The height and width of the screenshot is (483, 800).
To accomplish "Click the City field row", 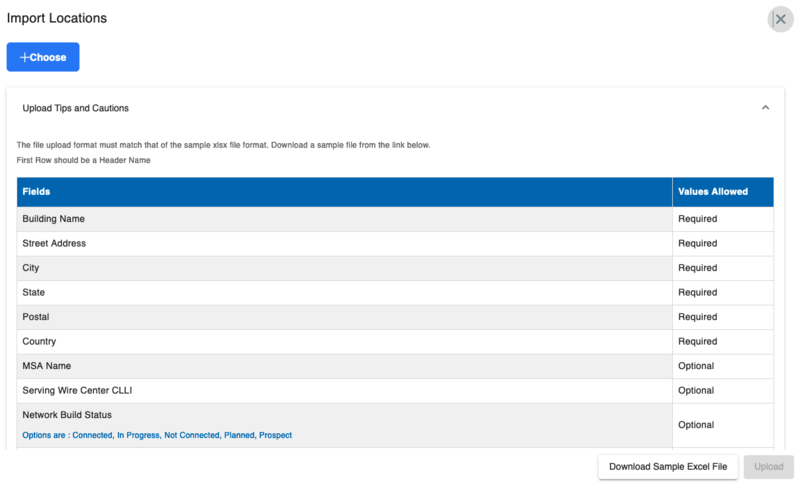I will click(31, 268).
